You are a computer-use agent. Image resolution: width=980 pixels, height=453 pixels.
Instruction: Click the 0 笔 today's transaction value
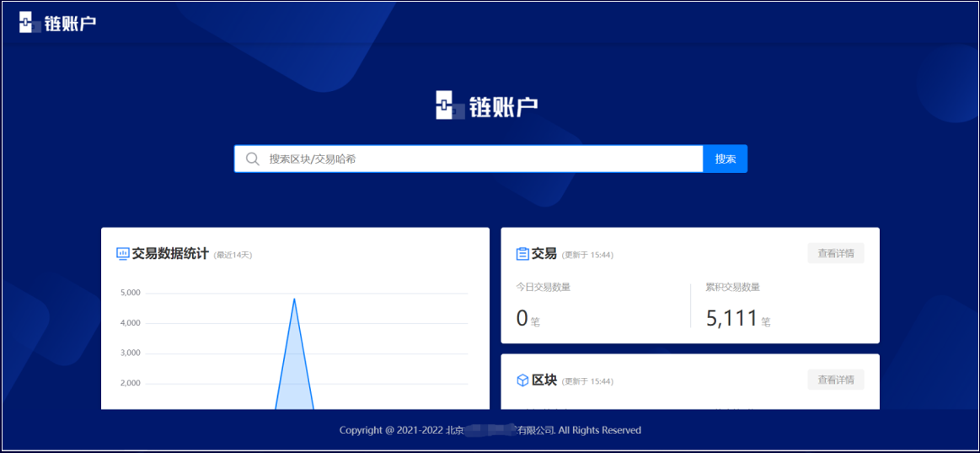click(528, 319)
